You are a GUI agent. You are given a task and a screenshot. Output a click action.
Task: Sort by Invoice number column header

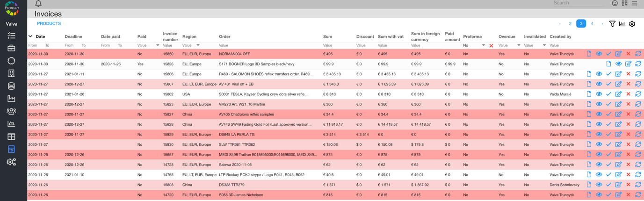pos(170,36)
